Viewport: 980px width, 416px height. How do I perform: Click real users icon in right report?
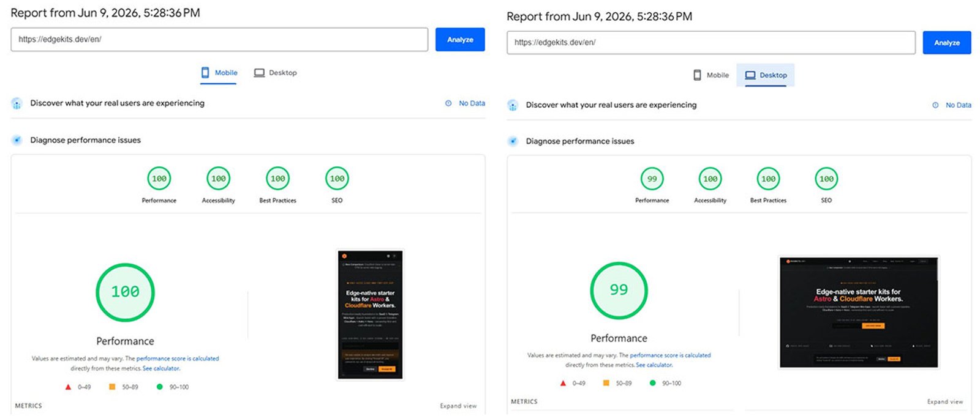tap(513, 105)
